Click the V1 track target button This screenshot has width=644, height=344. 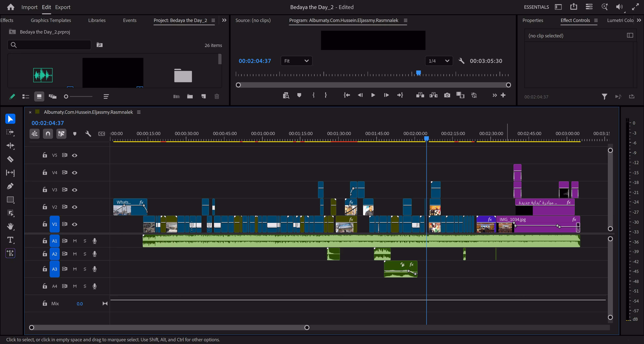click(x=55, y=224)
